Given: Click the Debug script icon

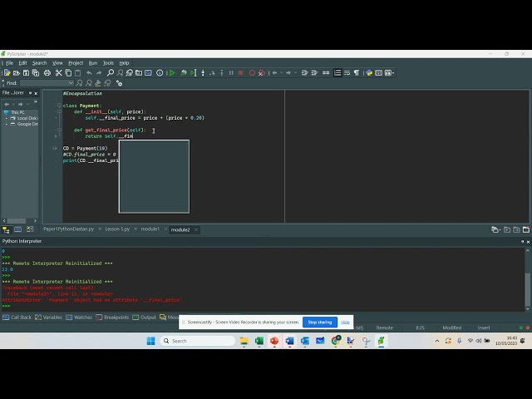Looking at the screenshot, I should tap(184, 73).
